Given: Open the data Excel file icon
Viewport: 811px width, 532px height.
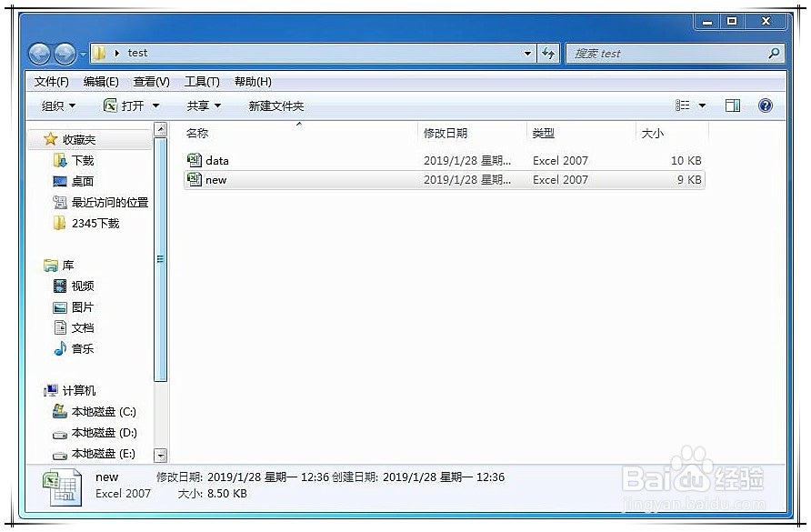Looking at the screenshot, I should 195,160.
